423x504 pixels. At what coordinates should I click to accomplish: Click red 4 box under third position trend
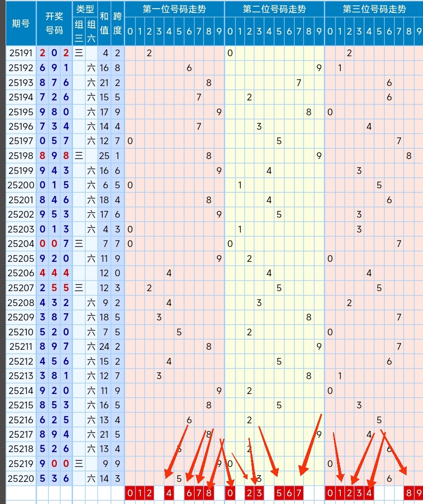pyautogui.click(x=369, y=493)
